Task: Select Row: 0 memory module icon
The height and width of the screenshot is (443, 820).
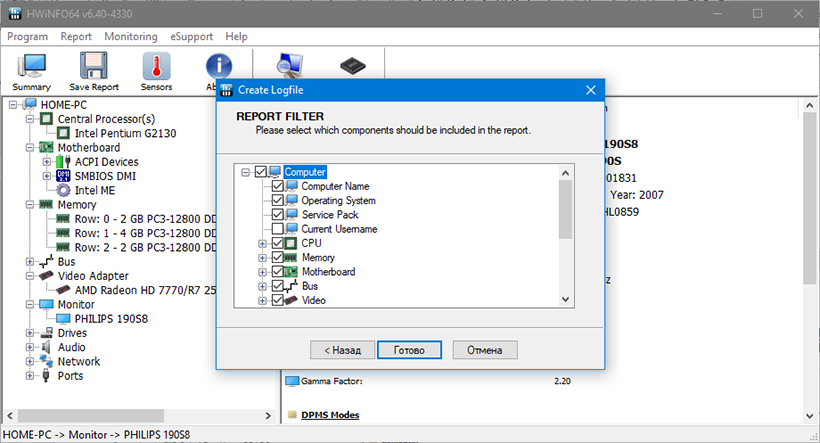Action: click(63, 219)
